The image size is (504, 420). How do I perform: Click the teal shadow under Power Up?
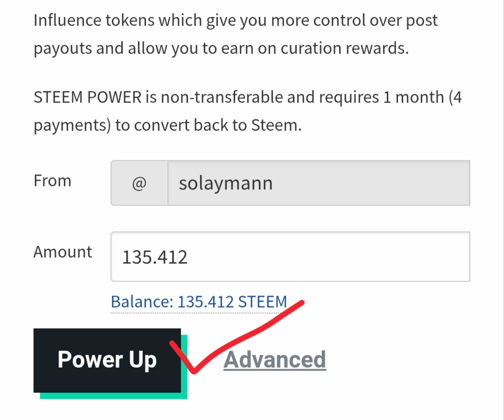pyautogui.click(x=113, y=396)
